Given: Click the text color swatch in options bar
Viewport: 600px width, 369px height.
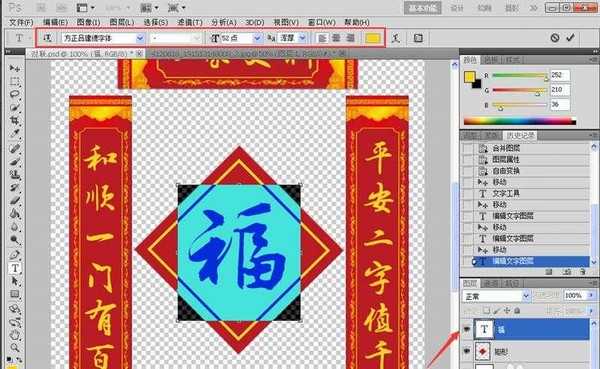Looking at the screenshot, I should pyautogui.click(x=373, y=38).
